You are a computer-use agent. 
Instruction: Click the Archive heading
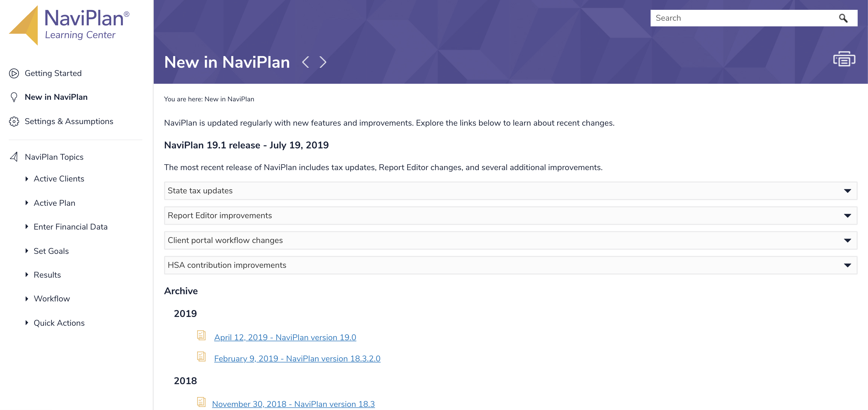coord(181,291)
